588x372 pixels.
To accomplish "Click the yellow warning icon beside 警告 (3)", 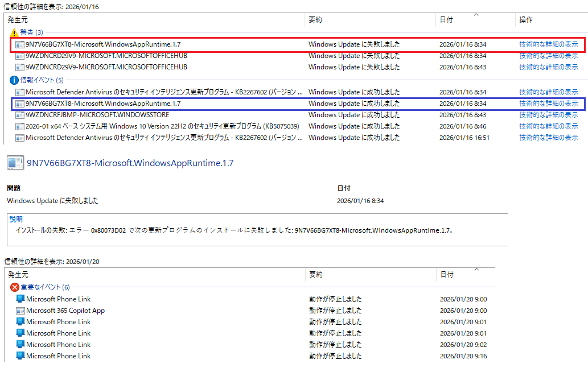I will 14,32.
